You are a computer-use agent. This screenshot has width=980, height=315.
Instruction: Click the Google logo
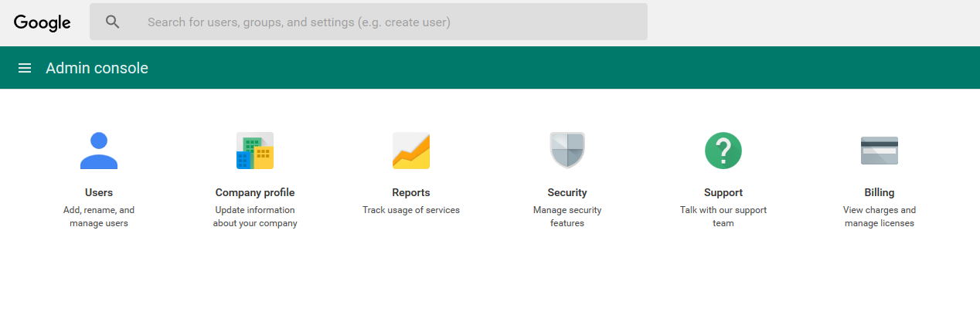tap(43, 22)
